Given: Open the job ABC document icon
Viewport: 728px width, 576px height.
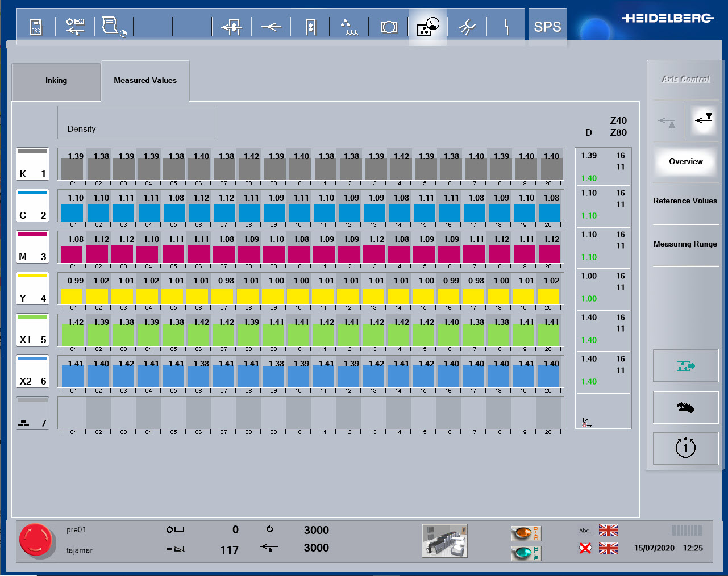Looking at the screenshot, I should click(36, 27).
